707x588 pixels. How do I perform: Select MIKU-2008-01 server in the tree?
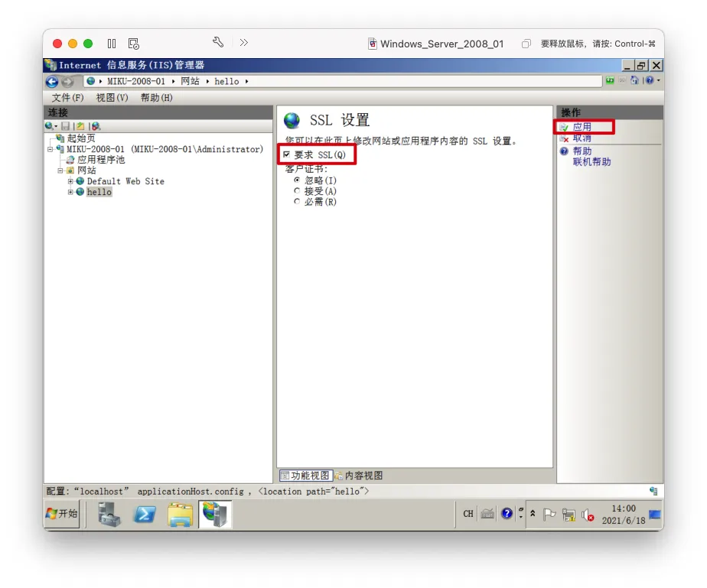tap(165, 149)
